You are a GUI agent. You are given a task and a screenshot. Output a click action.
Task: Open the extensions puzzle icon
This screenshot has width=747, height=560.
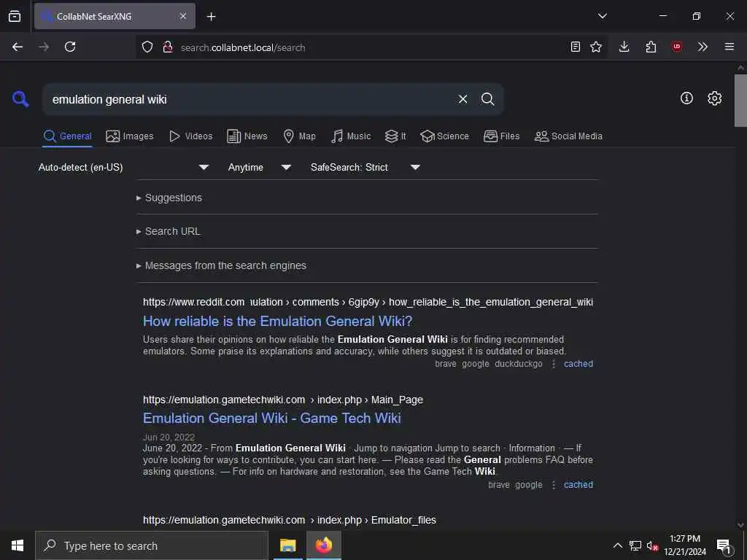[x=651, y=47]
